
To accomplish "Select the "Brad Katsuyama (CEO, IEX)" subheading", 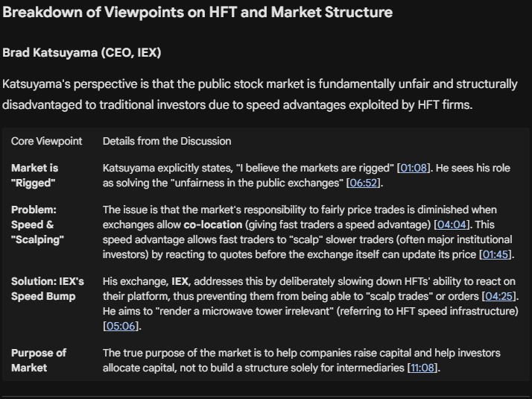I will point(82,53).
